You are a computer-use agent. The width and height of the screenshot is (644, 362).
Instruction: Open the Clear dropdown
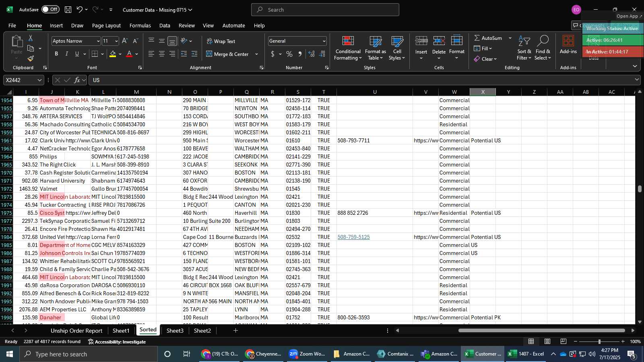click(x=486, y=59)
